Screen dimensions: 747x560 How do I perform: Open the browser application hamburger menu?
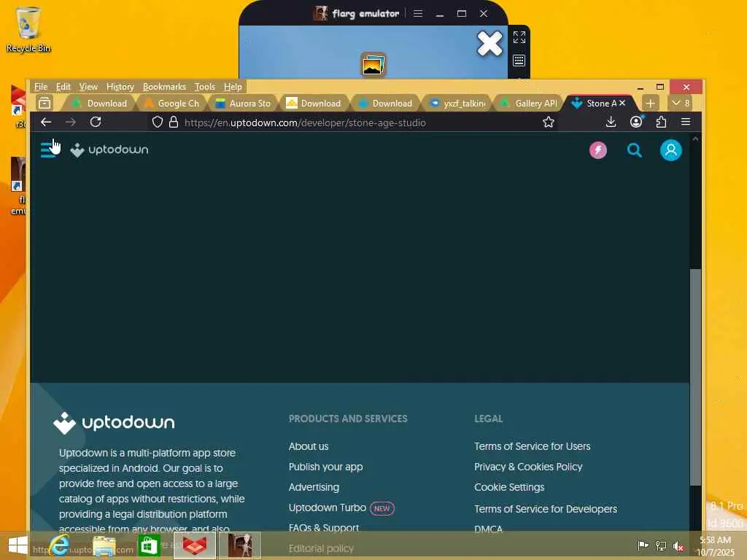[686, 122]
